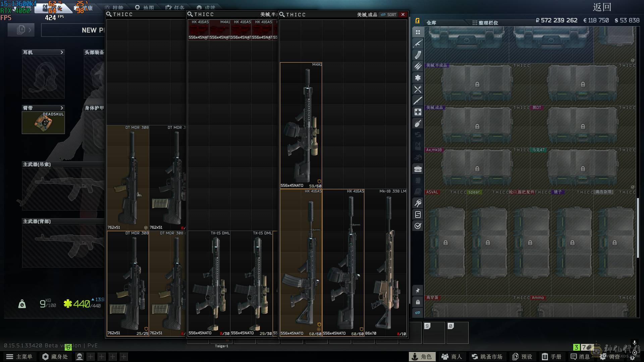Switch to the 角色 tab
The height and width of the screenshot is (362, 644).
pos(422,357)
